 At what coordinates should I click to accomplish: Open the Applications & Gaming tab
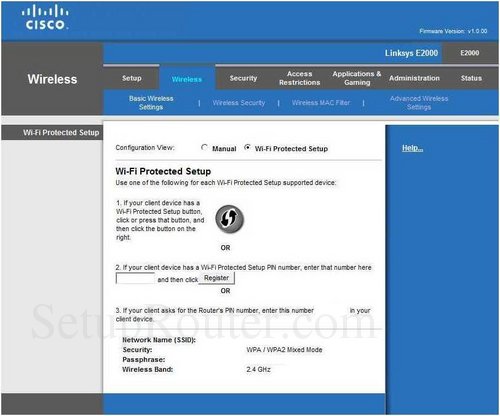[356, 78]
